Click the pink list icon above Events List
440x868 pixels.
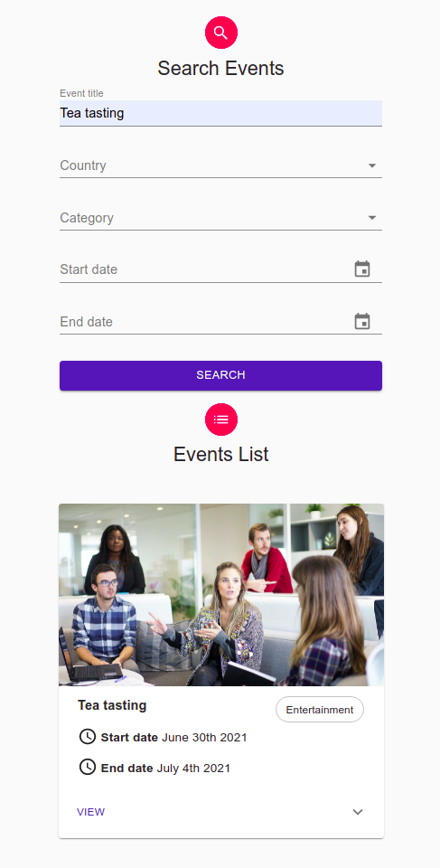[220, 419]
